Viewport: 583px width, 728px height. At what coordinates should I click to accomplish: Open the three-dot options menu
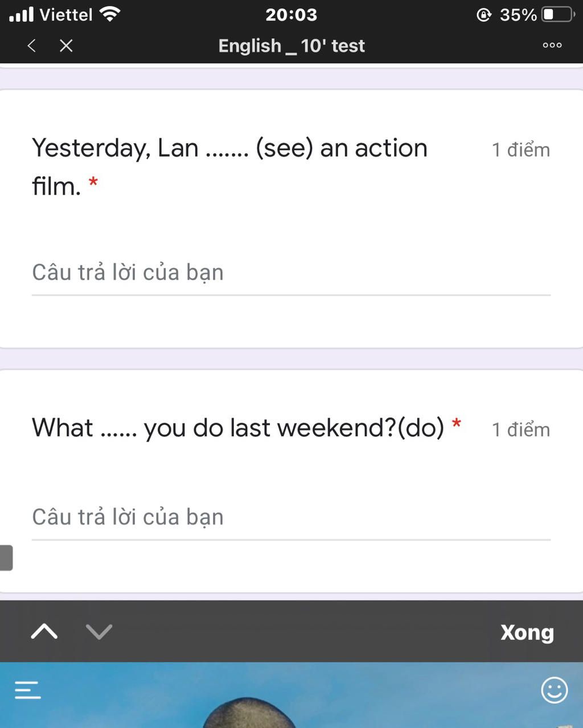[552, 46]
